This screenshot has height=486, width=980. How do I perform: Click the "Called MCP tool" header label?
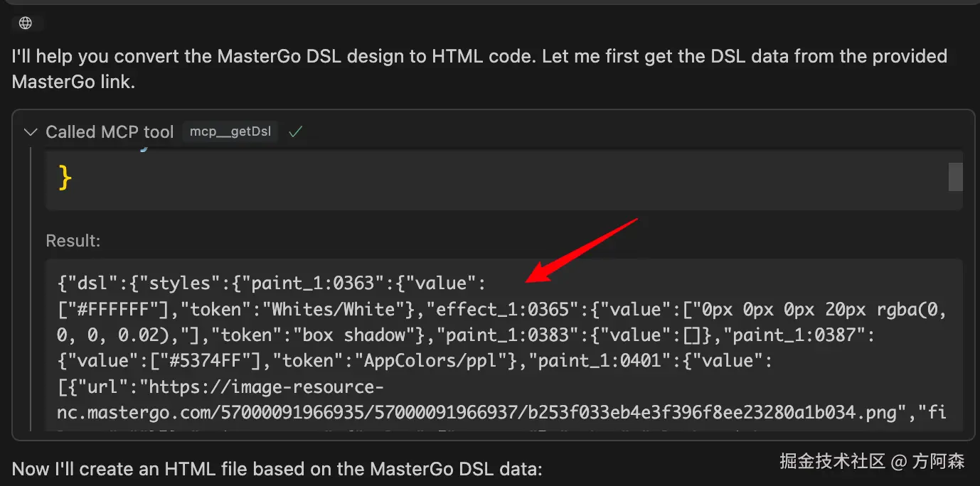[x=110, y=132]
